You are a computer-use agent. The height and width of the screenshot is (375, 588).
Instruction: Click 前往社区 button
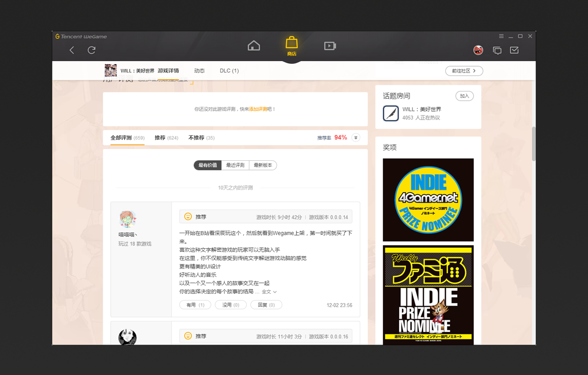pos(464,71)
